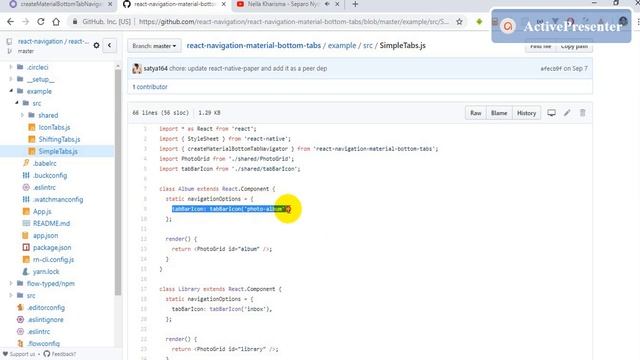Open the .editorconfig file
The width and height of the screenshot is (640, 360).
coord(46,308)
